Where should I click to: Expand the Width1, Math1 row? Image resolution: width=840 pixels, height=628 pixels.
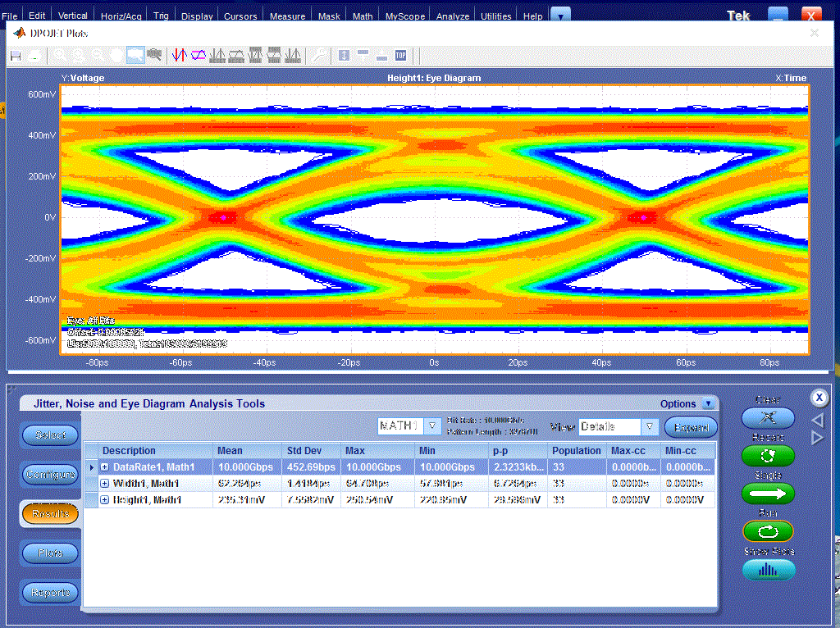[x=105, y=484]
